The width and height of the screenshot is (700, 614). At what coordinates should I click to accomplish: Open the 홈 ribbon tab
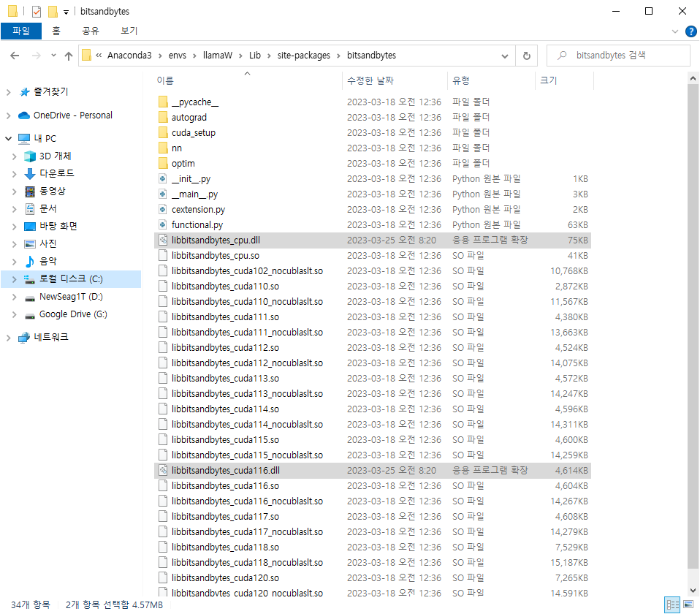56,31
